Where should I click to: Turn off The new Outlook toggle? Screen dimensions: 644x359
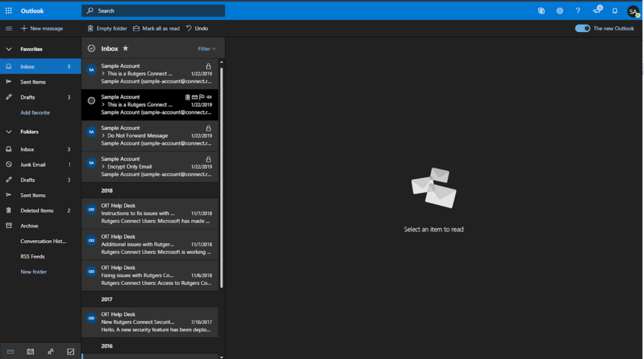pyautogui.click(x=582, y=28)
